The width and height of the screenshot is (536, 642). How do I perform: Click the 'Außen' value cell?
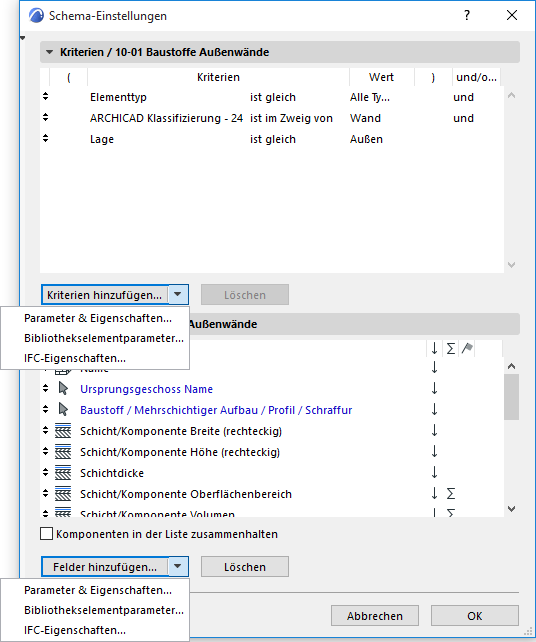[366, 139]
